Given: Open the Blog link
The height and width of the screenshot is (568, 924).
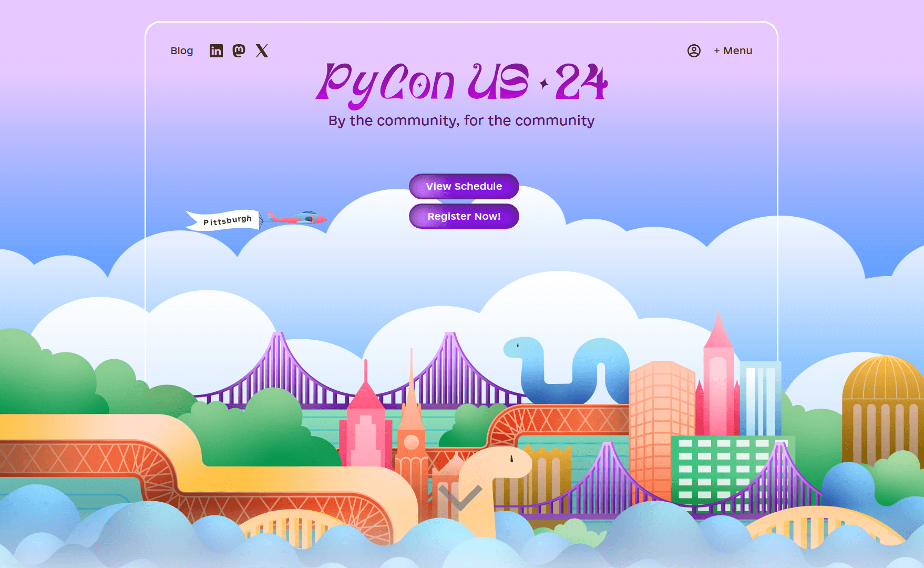Looking at the screenshot, I should pyautogui.click(x=182, y=51).
